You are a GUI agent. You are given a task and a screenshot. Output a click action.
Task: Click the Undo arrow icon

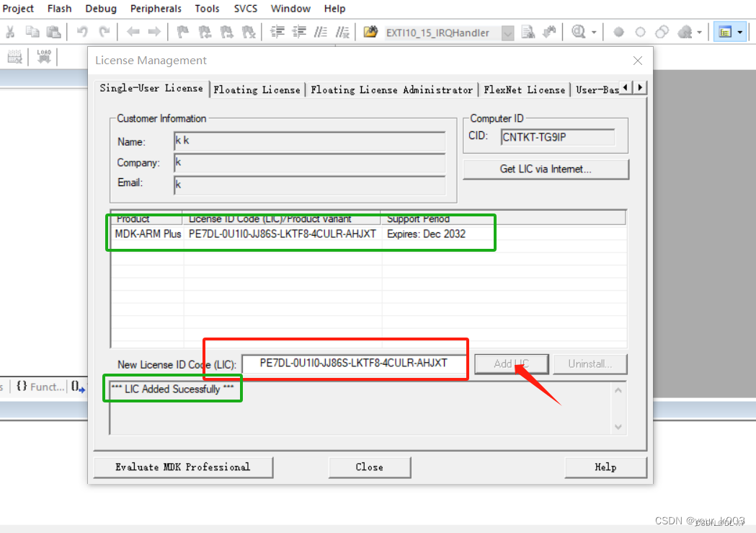[x=82, y=32]
